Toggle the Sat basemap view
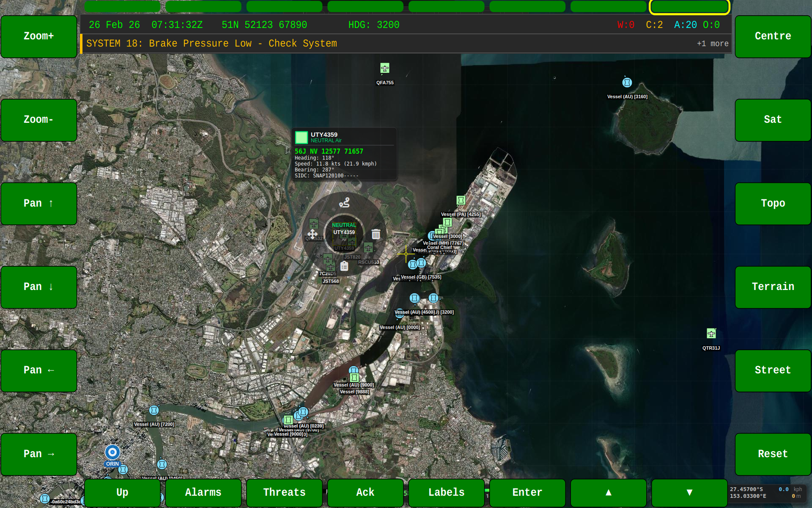Image resolution: width=812 pixels, height=508 pixels. tap(773, 120)
